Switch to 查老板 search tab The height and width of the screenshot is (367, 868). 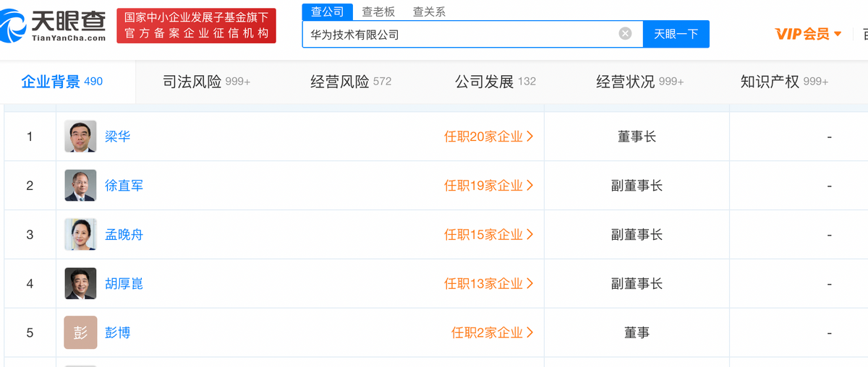378,12
